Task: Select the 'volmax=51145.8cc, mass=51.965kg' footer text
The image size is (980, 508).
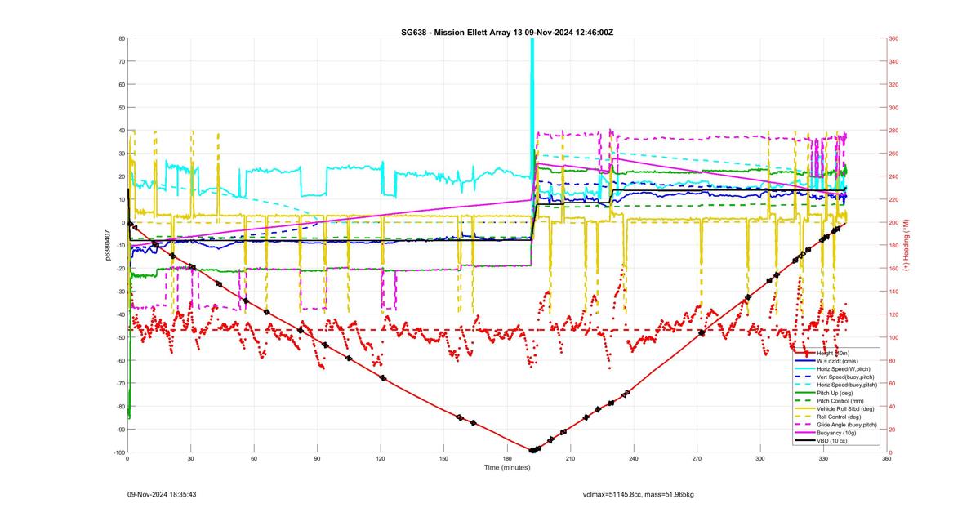Action: [638, 495]
